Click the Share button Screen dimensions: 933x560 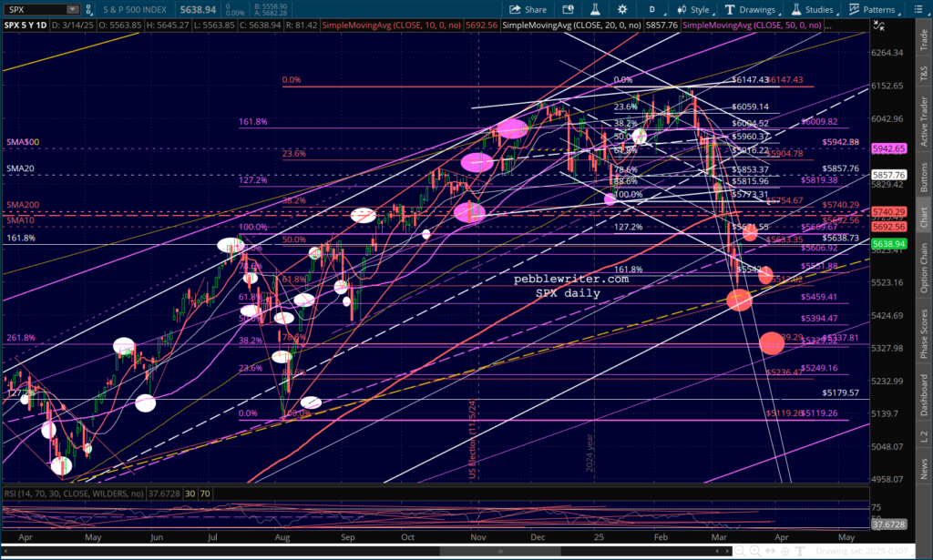pos(528,9)
